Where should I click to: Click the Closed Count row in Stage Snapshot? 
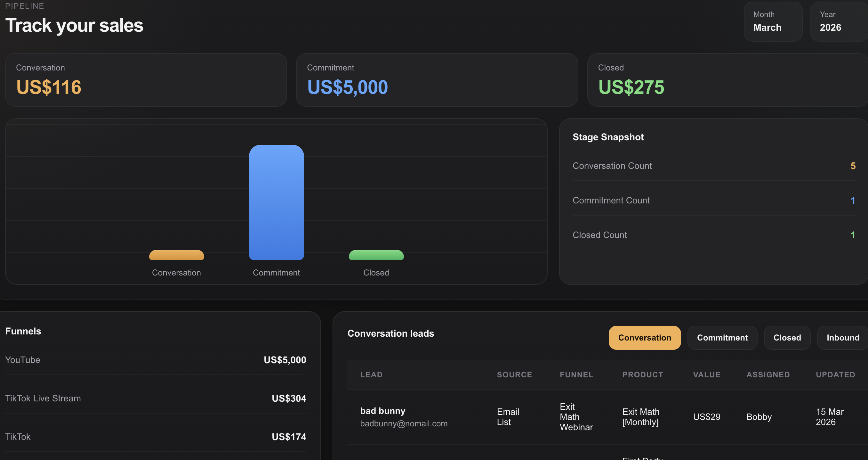pos(713,235)
